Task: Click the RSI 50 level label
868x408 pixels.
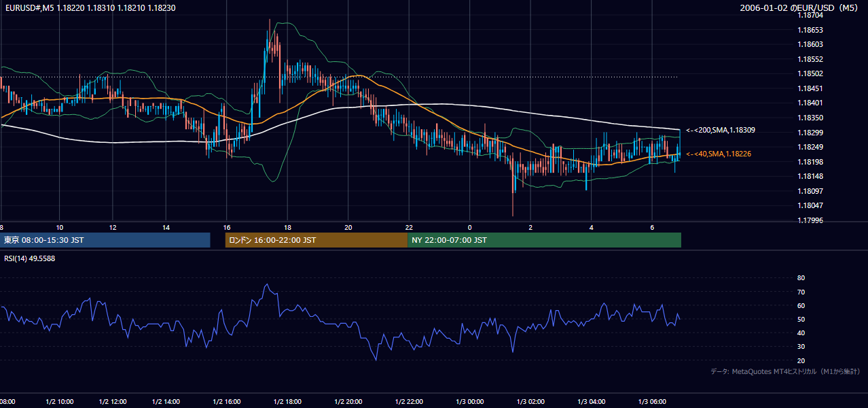Action: (x=801, y=319)
